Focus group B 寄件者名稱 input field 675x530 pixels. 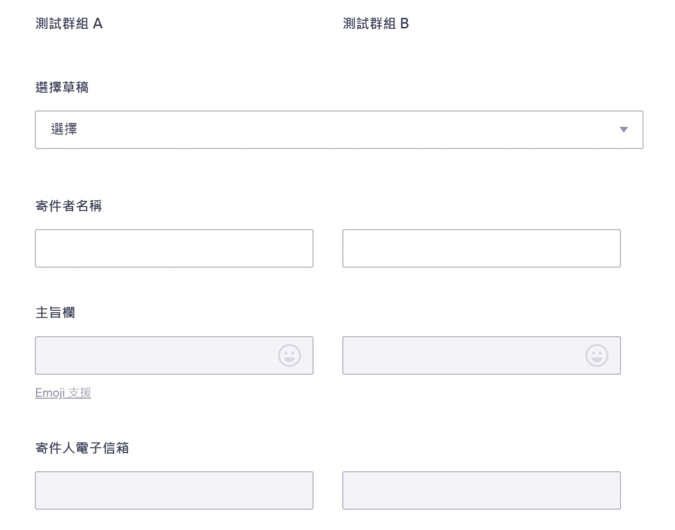click(x=481, y=248)
